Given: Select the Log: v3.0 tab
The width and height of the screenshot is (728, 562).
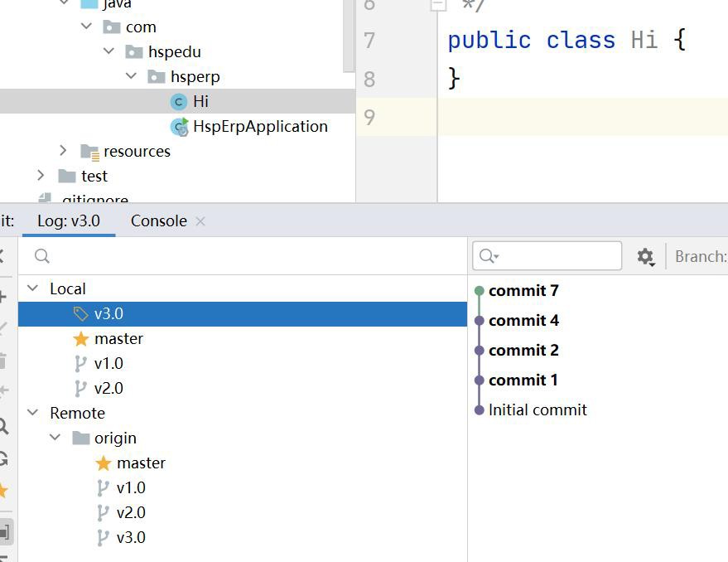Looking at the screenshot, I should coord(68,221).
